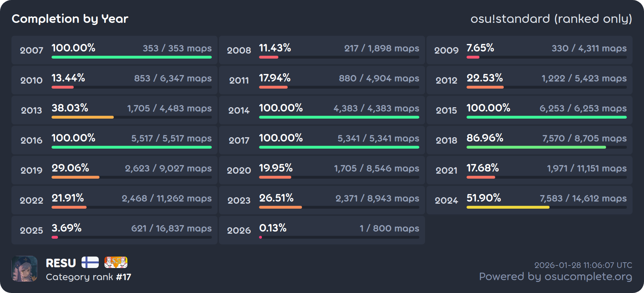The image size is (644, 293).
Task: Select the 2026 completion progress dot
Action: tap(260, 237)
